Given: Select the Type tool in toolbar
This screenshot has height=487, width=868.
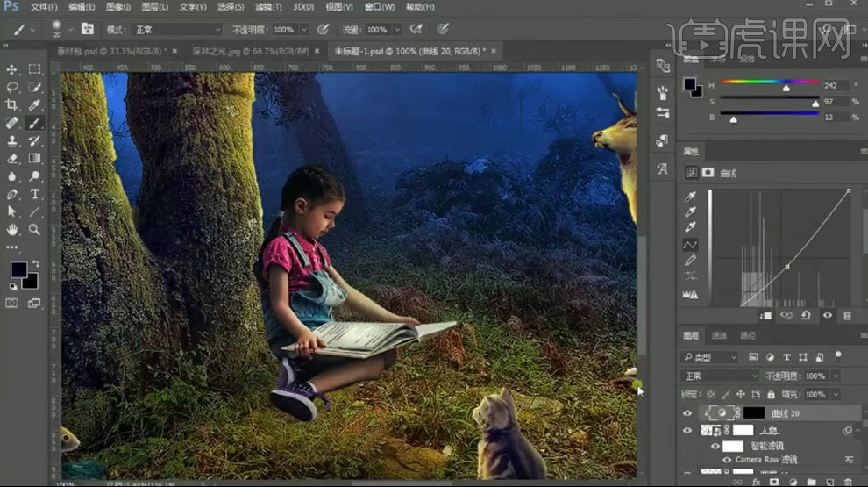Looking at the screenshot, I should (35, 194).
